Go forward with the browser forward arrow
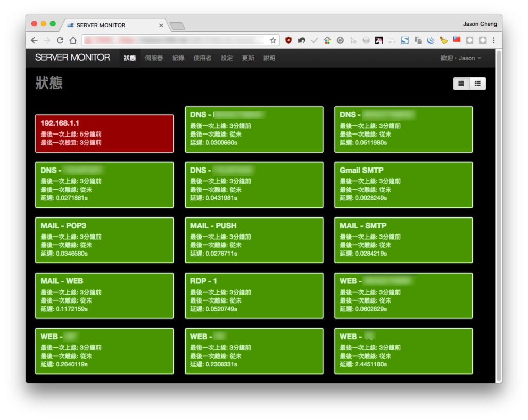Screen dimensions: 528x420 (x=47, y=40)
